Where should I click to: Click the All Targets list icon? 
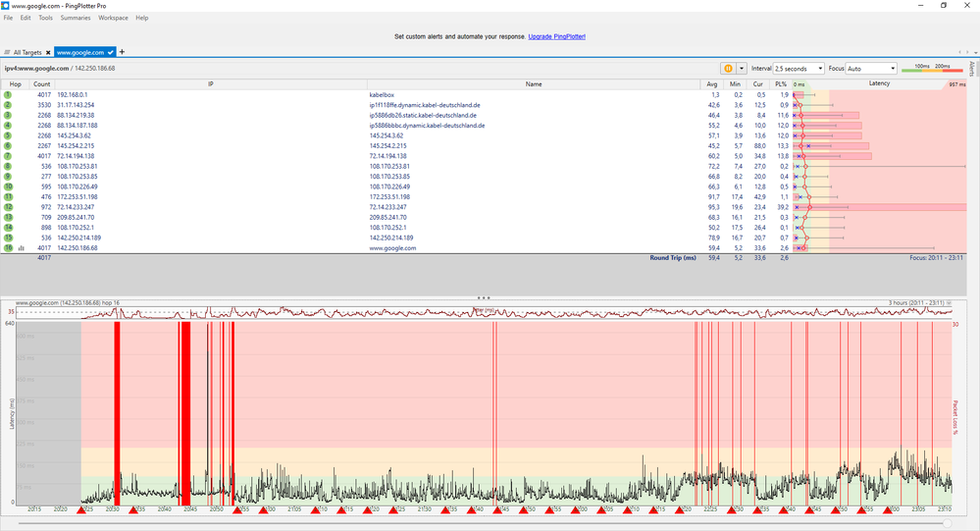point(8,53)
